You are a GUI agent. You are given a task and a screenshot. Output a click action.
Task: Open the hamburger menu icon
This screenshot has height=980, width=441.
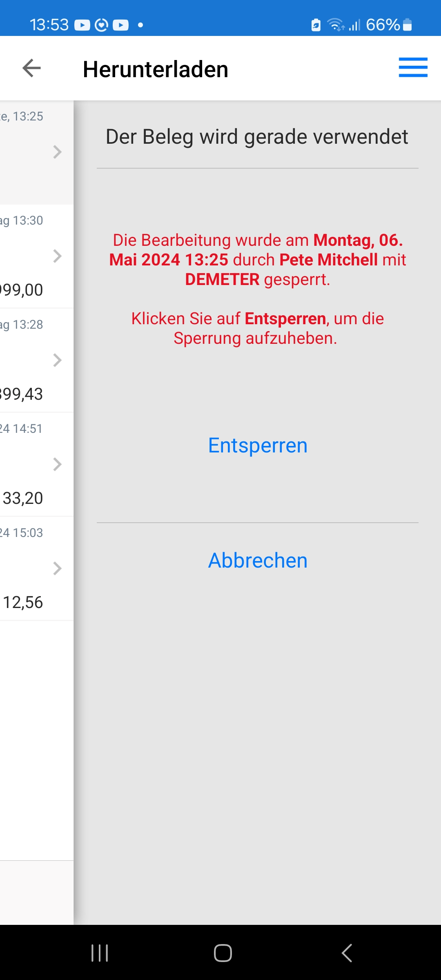pyautogui.click(x=413, y=67)
